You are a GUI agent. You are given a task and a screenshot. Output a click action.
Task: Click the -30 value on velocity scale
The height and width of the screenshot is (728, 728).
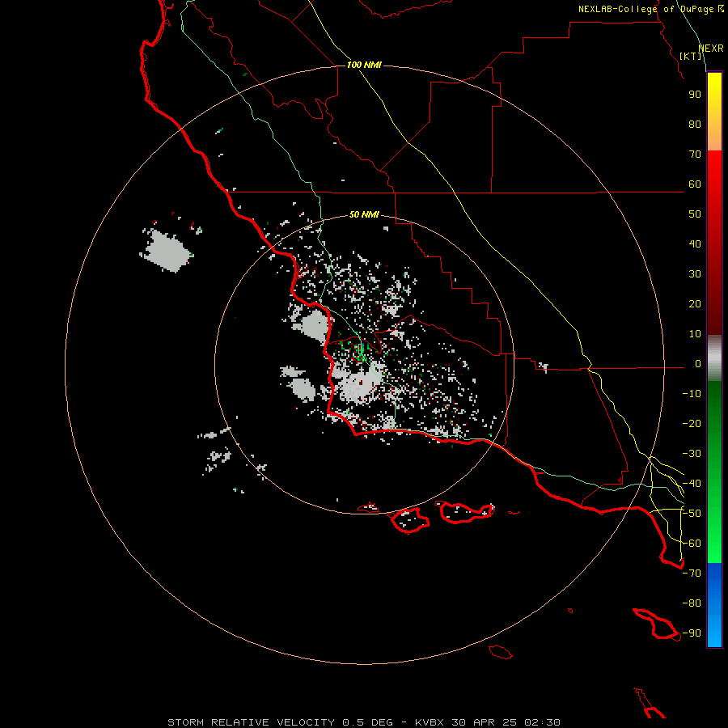692,454
